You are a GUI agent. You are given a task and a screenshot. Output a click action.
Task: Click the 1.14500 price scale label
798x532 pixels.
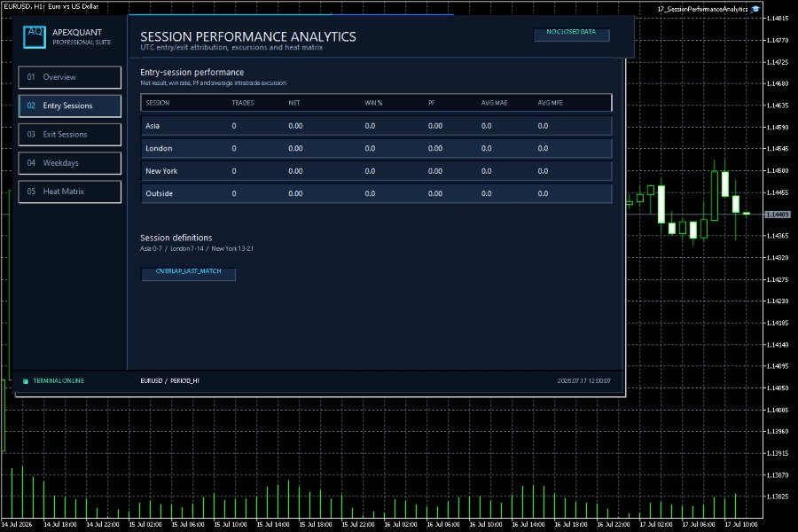point(777,170)
